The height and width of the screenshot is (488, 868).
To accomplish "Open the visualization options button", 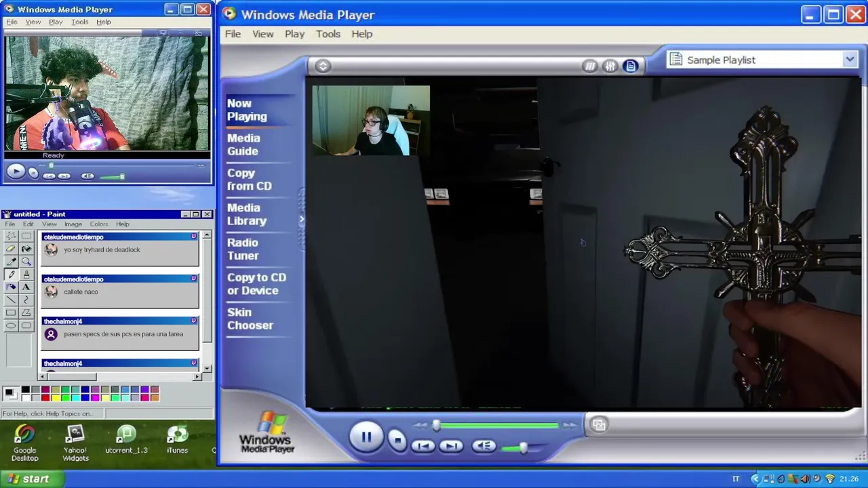I will click(x=590, y=66).
